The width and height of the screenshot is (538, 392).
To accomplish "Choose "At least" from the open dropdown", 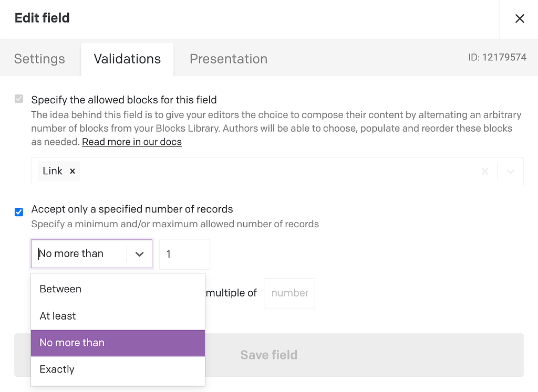I will point(57,315).
